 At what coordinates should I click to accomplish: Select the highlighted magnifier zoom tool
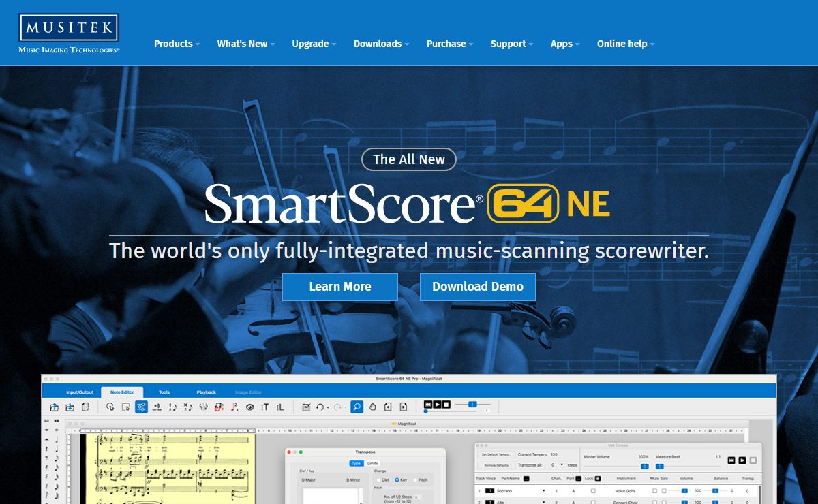[x=357, y=407]
